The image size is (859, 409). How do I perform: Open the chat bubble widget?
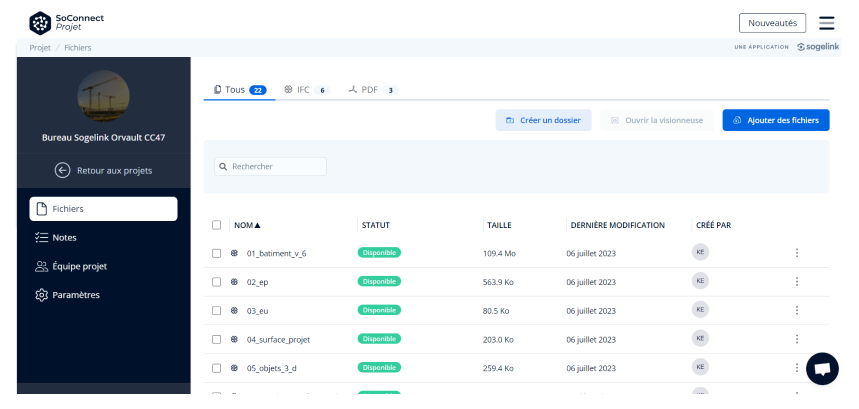point(822,368)
